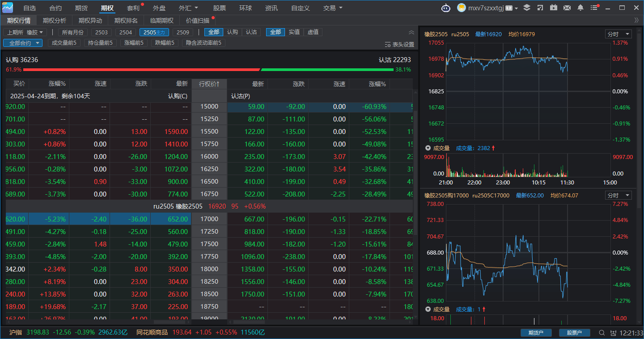Open the mail envelope messages icon

pyautogui.click(x=567, y=8)
